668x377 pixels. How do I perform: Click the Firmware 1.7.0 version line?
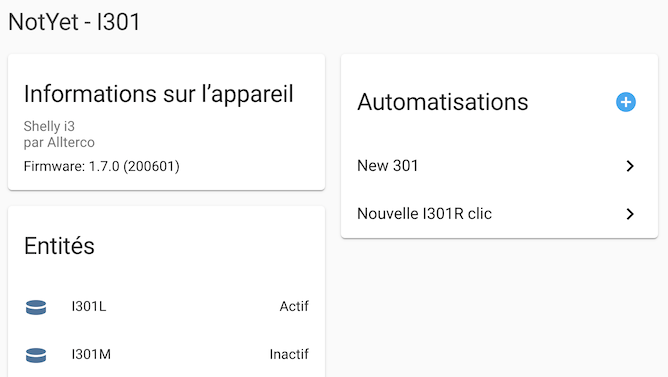[x=101, y=166]
